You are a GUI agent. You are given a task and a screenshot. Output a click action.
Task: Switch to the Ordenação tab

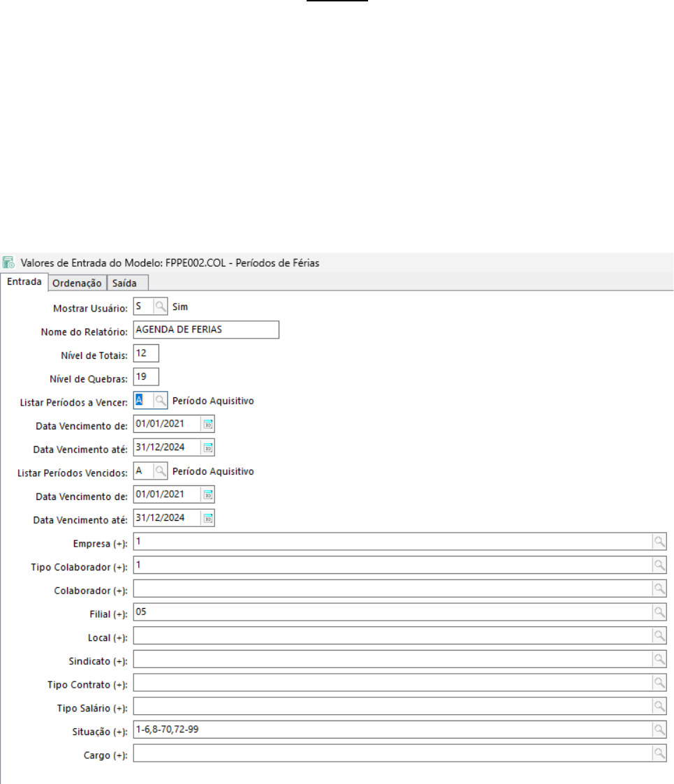coord(78,283)
